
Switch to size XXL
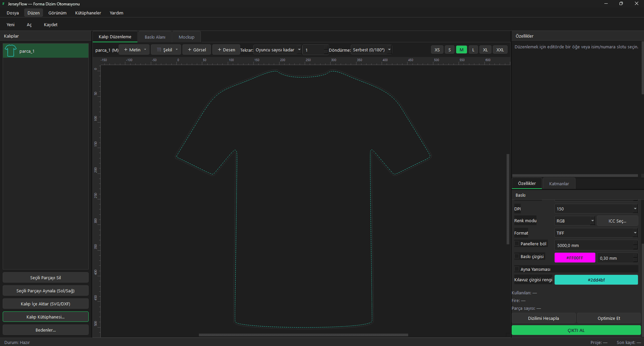point(500,50)
